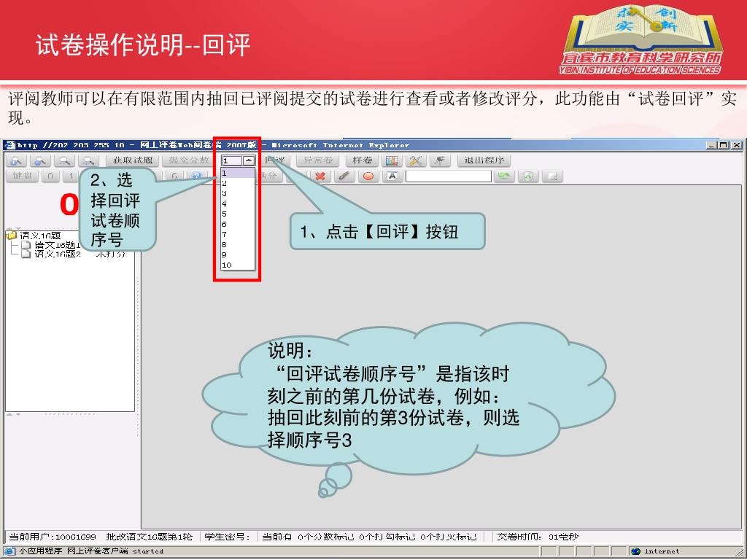
Task: Click the score 6 button
Action: coord(174,176)
